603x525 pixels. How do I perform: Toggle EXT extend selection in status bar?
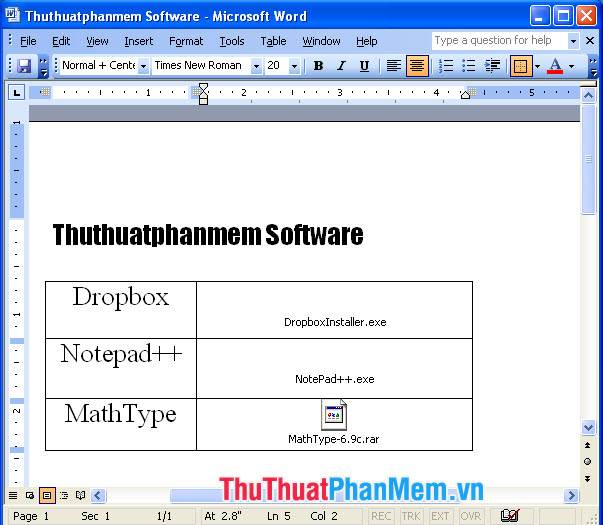(440, 516)
